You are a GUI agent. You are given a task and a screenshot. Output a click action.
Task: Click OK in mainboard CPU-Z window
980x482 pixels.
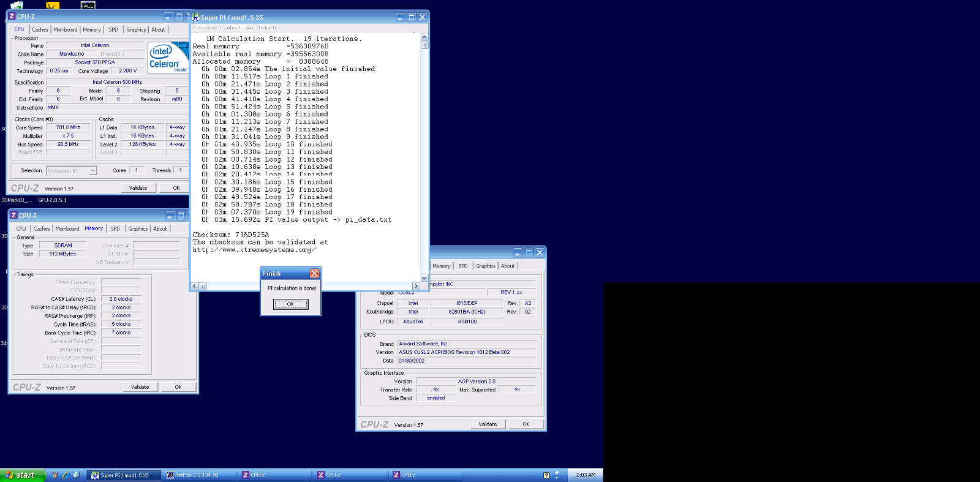pyautogui.click(x=526, y=424)
